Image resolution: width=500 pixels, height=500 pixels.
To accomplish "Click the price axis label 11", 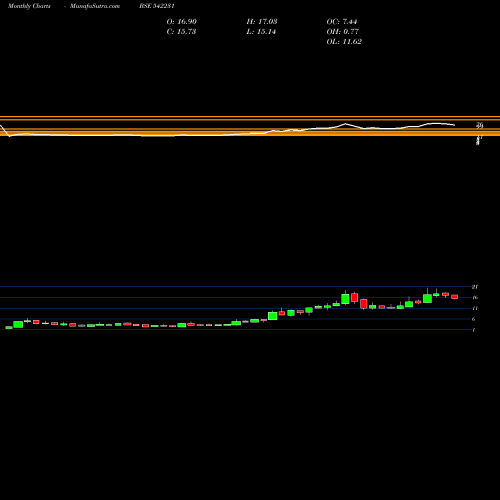I will coord(475,308).
